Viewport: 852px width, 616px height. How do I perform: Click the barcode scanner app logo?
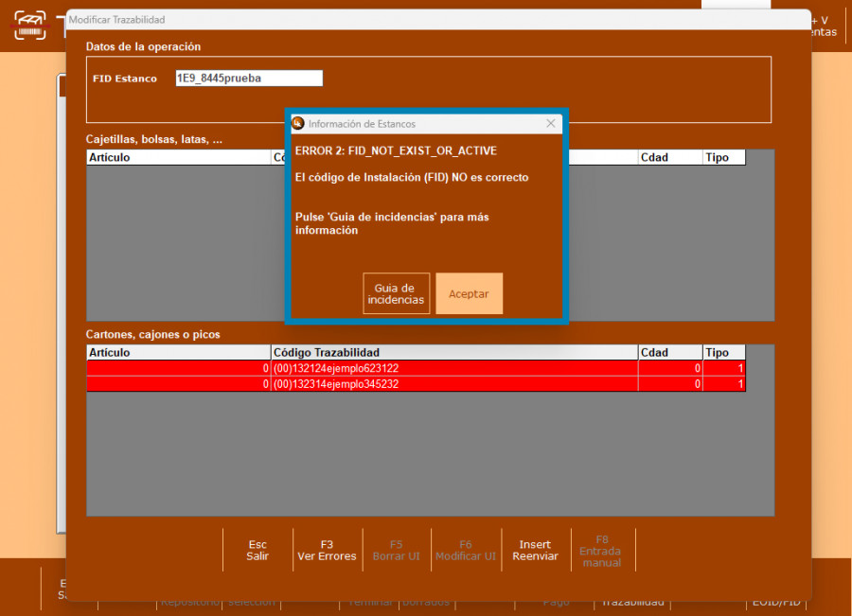[x=30, y=25]
